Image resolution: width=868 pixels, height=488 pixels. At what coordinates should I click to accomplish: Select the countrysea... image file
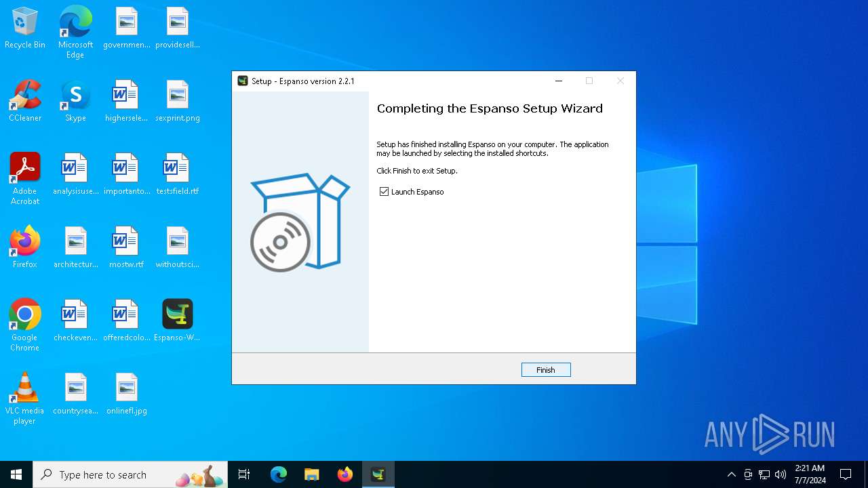[75, 394]
